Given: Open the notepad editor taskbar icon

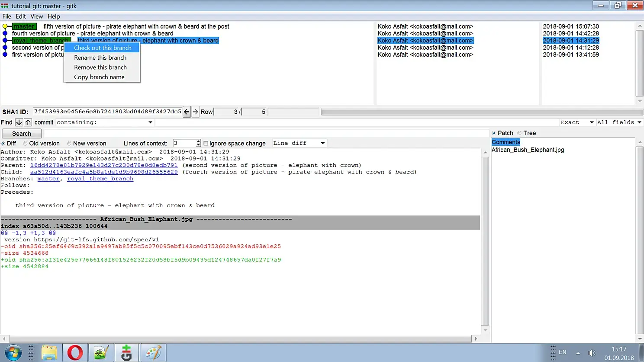Looking at the screenshot, I should [101, 352].
